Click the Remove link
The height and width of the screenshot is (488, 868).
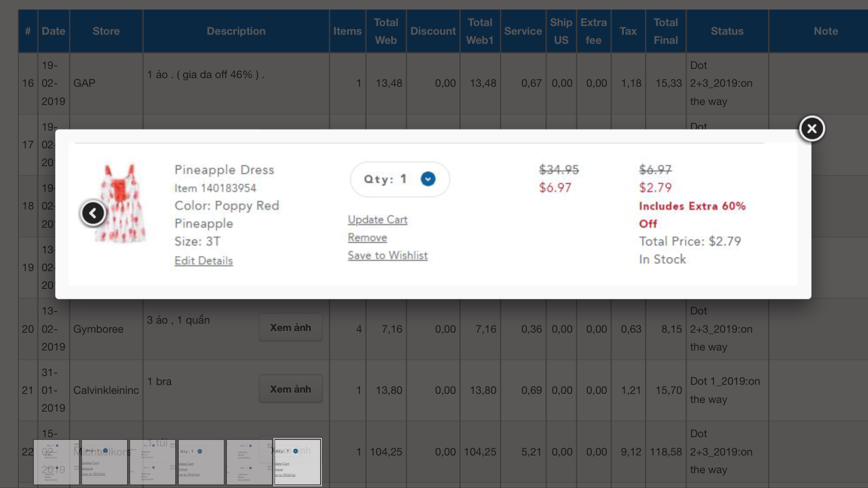(367, 238)
